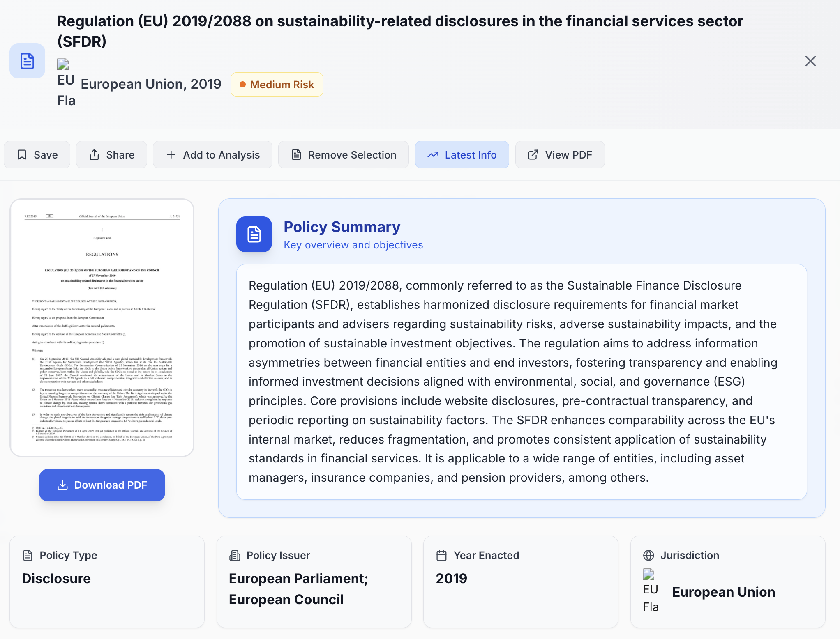Click the Policy Summary document icon

coord(254,234)
